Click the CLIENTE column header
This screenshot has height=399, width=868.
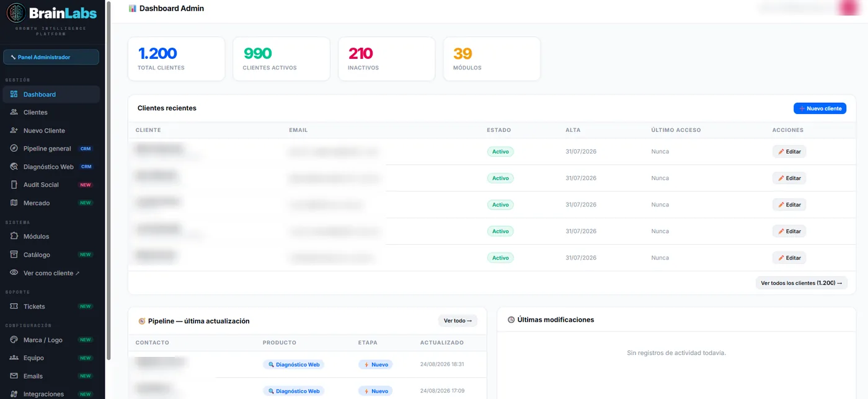[x=148, y=130]
